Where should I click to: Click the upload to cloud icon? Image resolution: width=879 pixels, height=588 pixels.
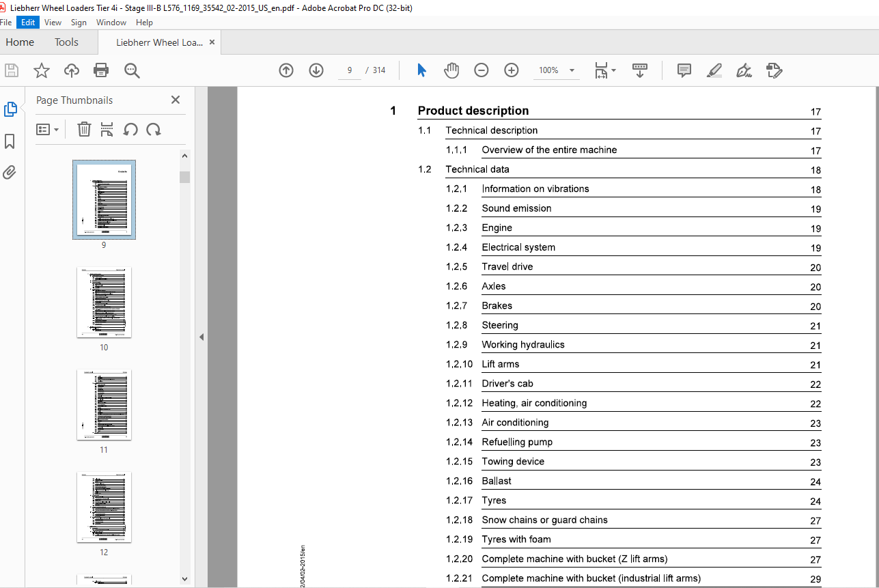[72, 70]
